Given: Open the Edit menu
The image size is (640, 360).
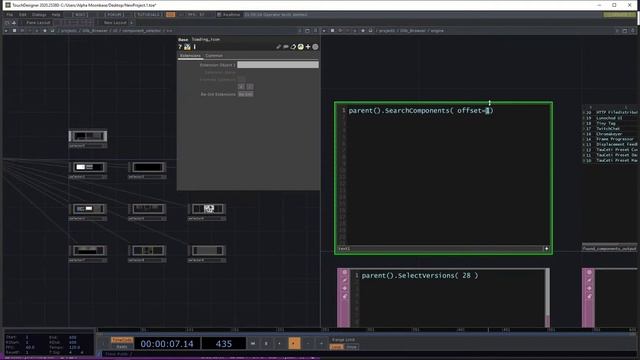Looking at the screenshot, I should coord(23,15).
